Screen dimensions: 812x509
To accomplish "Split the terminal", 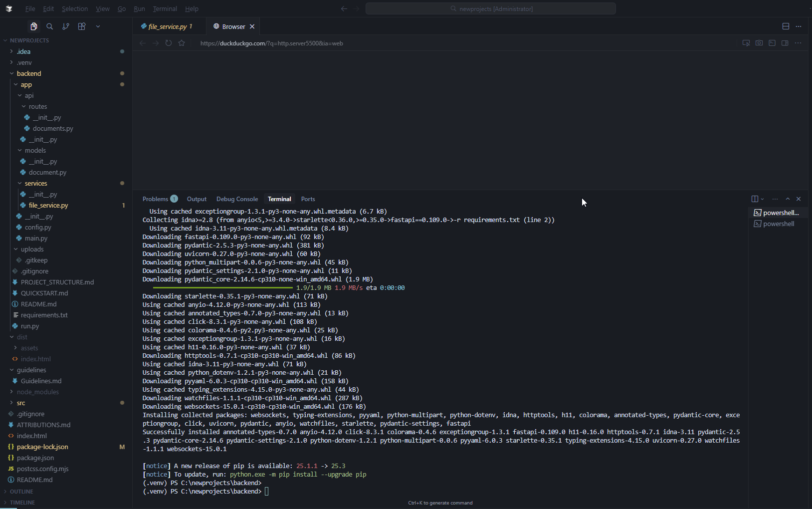I will [x=755, y=199].
